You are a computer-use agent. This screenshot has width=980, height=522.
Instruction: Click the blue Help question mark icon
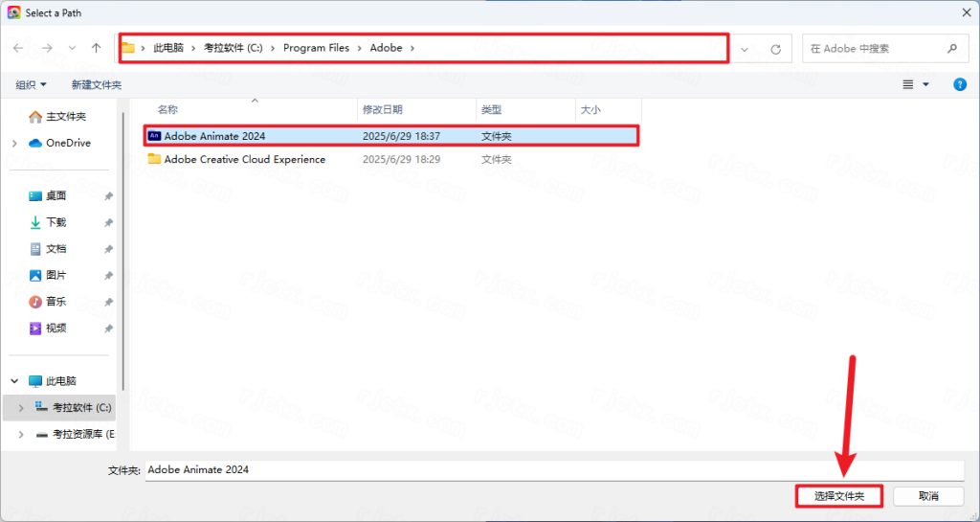960,84
